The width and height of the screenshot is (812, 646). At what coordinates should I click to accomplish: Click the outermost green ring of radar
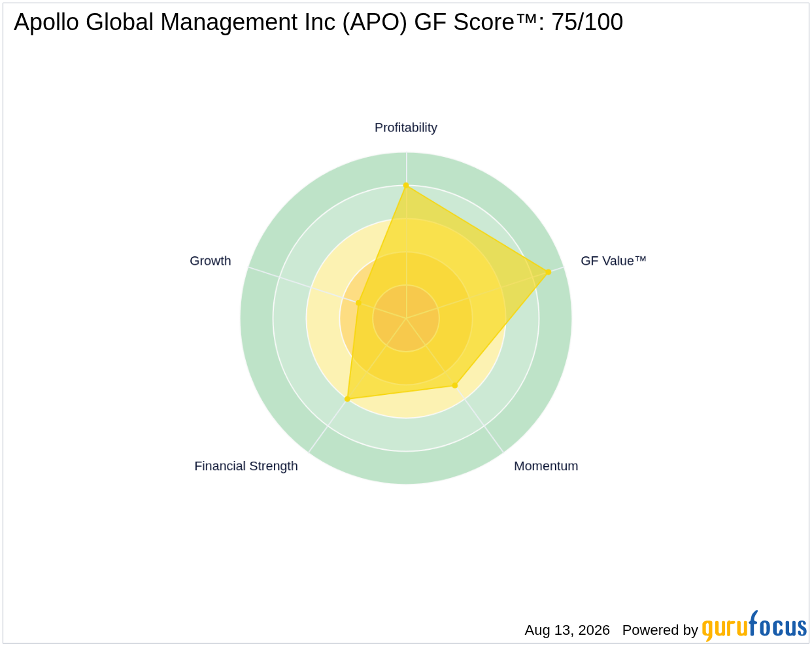pos(406,468)
